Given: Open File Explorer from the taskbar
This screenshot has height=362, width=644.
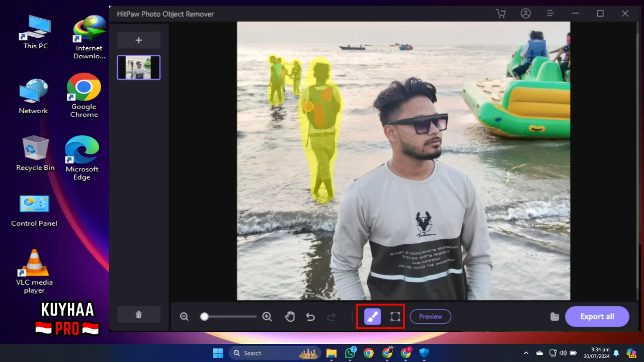Looking at the screenshot, I should point(331,353).
